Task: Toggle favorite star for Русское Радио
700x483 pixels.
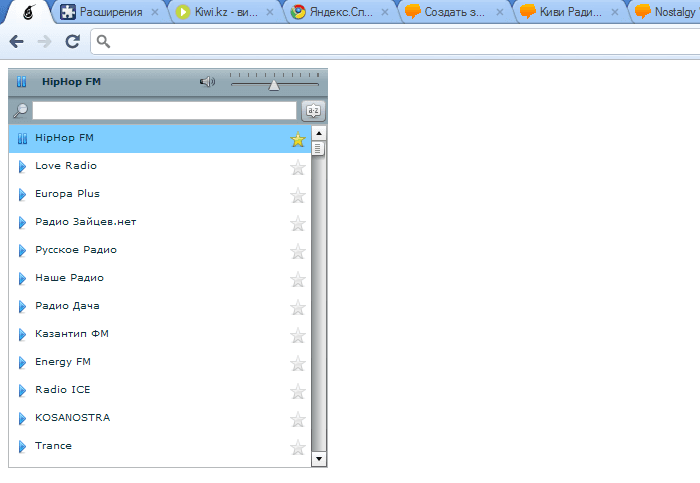Action: coord(297,252)
